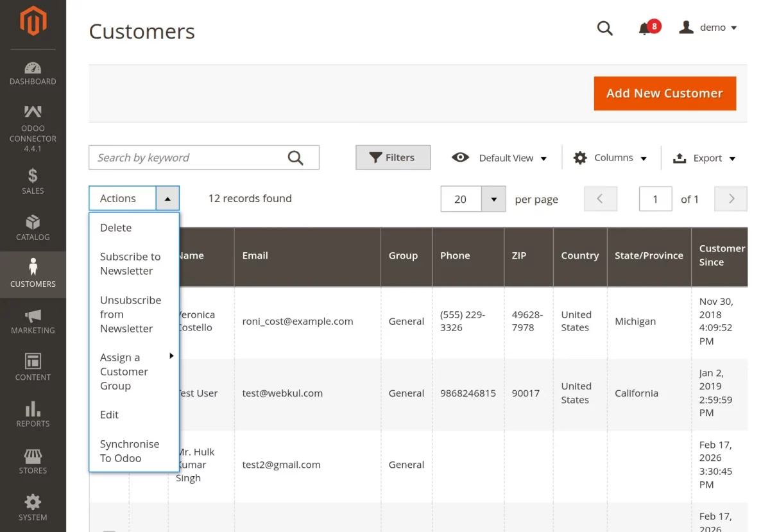The height and width of the screenshot is (532, 770).
Task: Go to the next page
Action: click(x=731, y=199)
